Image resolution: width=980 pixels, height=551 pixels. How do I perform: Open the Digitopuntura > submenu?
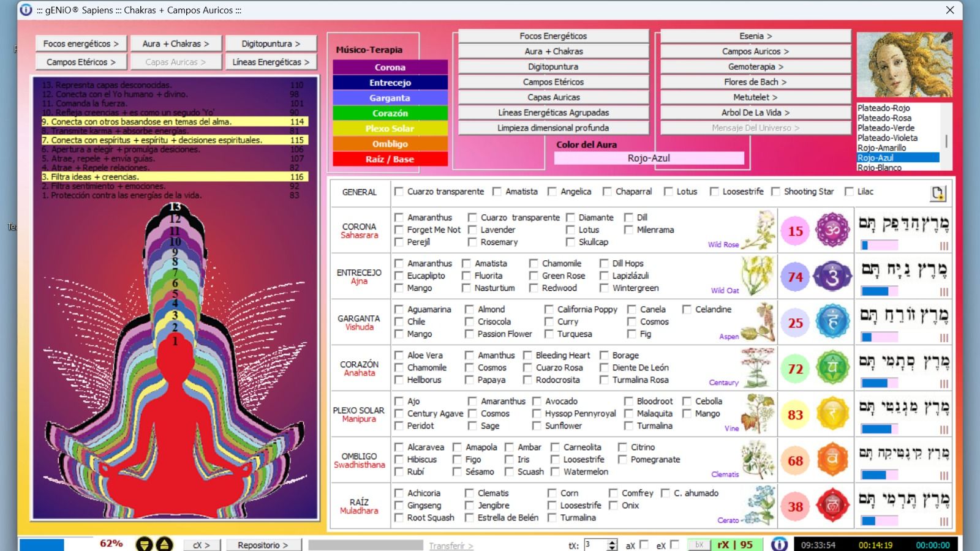coord(271,43)
